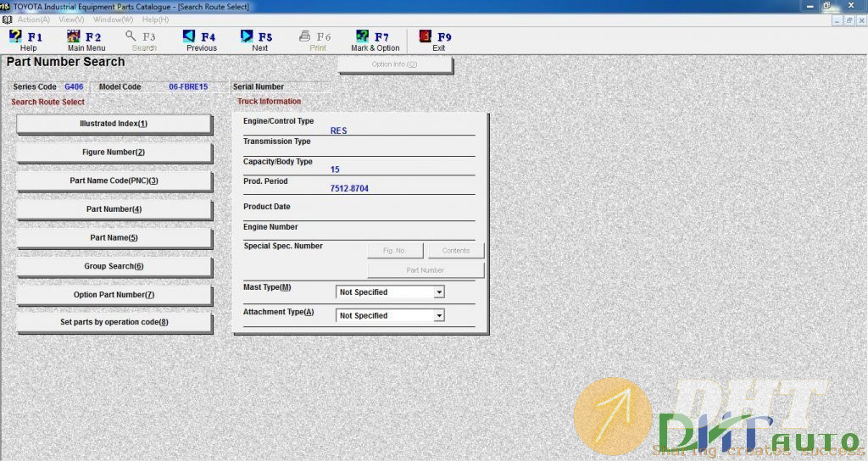The width and height of the screenshot is (868, 461).
Task: Open the View(V) menu
Action: 71,20
